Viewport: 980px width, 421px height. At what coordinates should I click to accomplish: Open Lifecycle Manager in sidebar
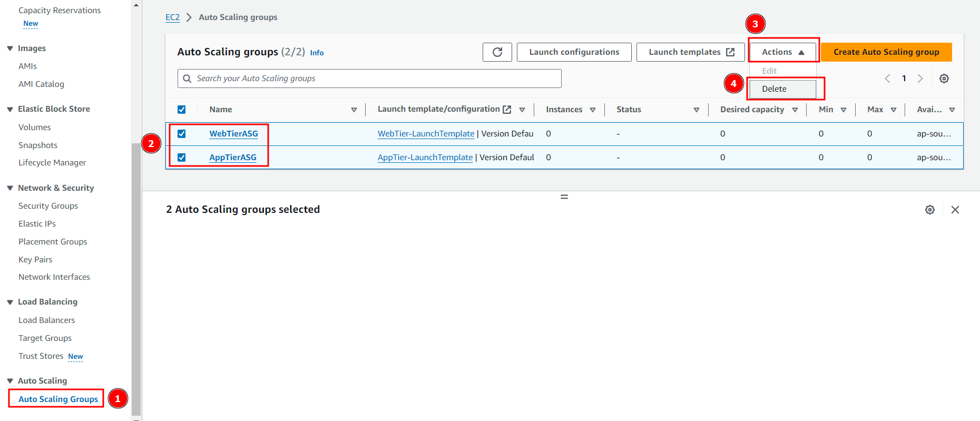[52, 163]
